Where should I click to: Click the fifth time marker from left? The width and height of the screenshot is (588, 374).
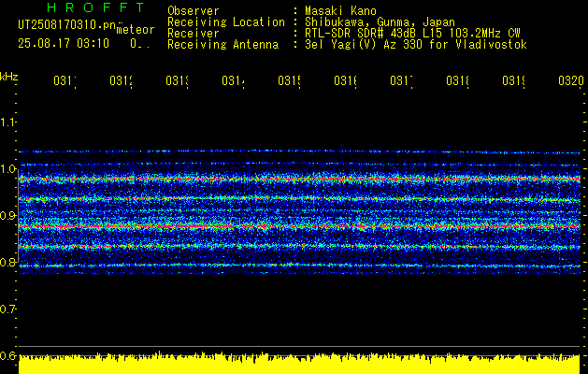pos(290,80)
